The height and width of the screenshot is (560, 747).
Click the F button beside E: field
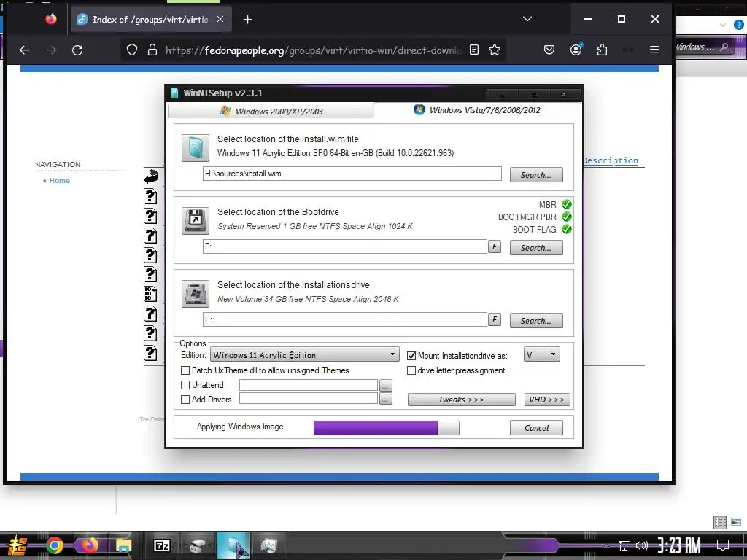tap(494, 319)
